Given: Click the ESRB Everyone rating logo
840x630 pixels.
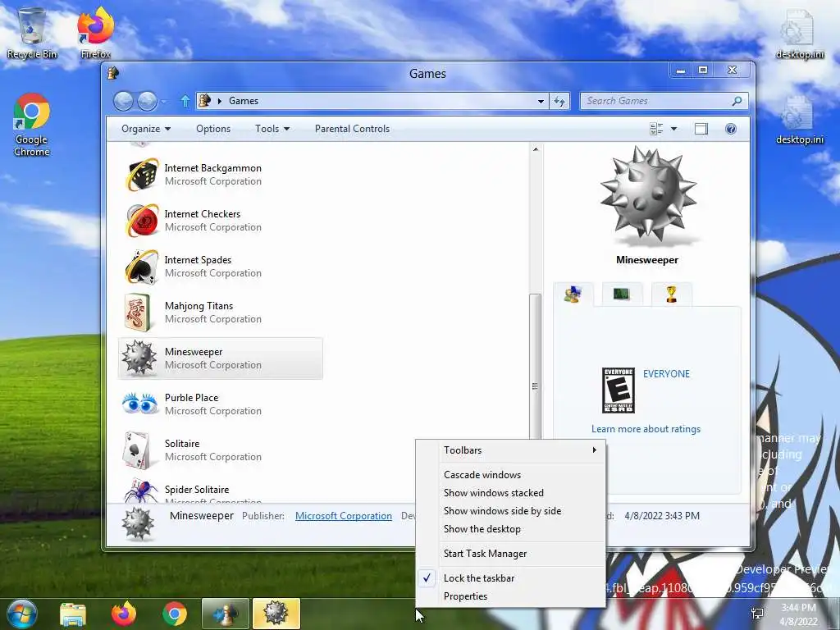Looking at the screenshot, I should (619, 390).
